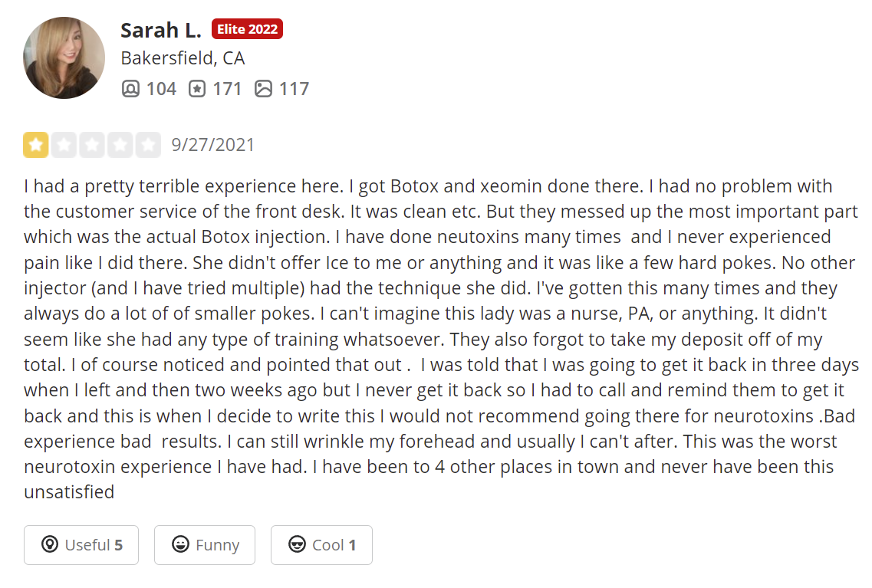Click the 104 friends number
Viewport: 872px width, 588px height.
[x=161, y=89]
